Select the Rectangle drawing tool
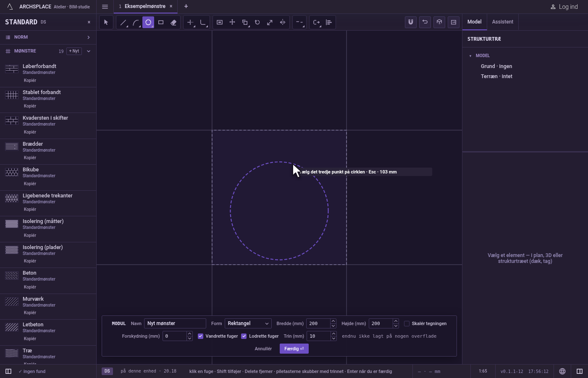The height and width of the screenshot is (378, 588). point(161,22)
